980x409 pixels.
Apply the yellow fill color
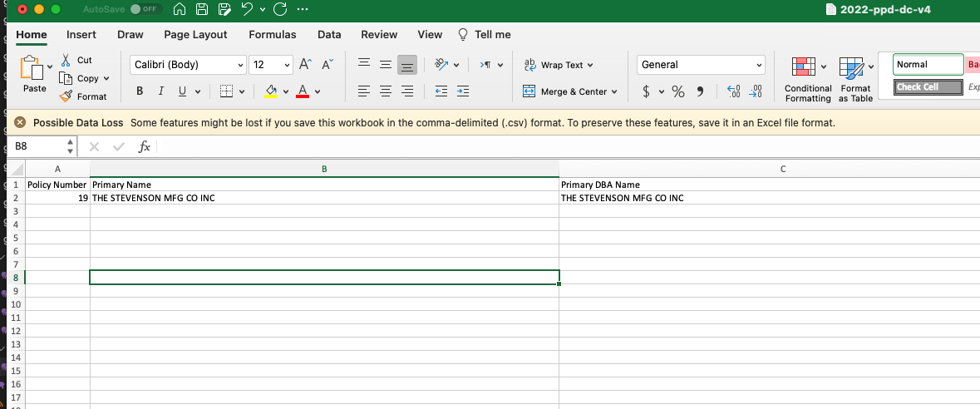[270, 91]
